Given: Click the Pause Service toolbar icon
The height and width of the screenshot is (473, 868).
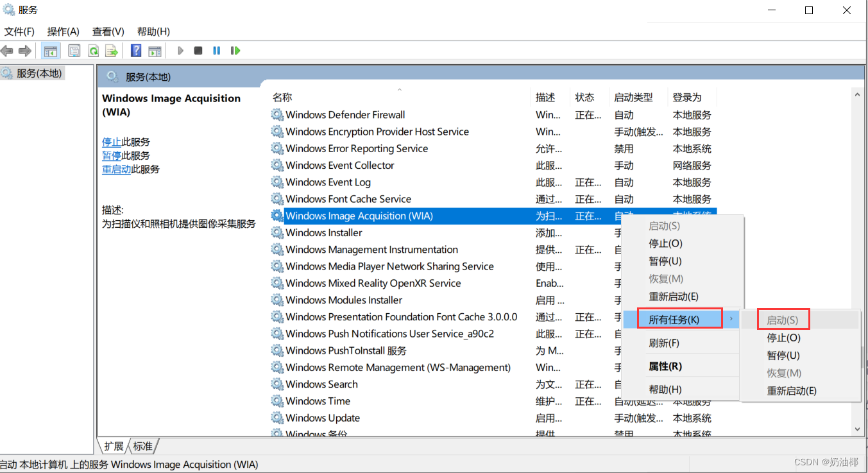Looking at the screenshot, I should tap(217, 50).
